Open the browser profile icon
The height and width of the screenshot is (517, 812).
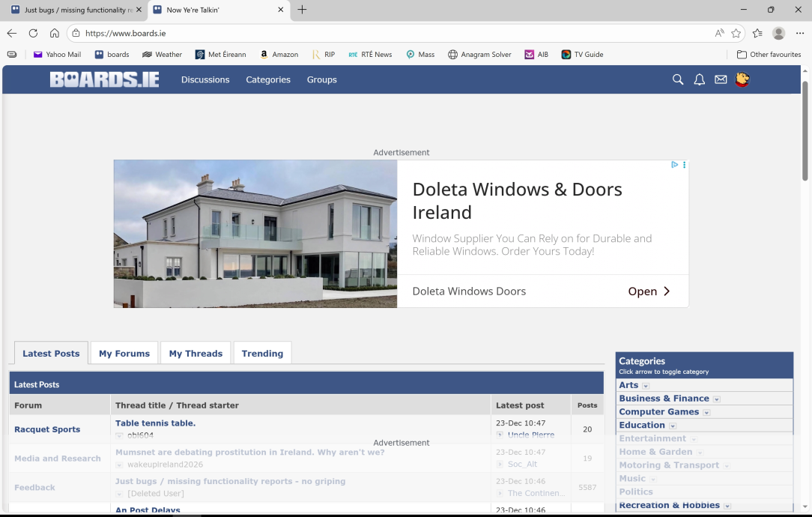tap(778, 33)
